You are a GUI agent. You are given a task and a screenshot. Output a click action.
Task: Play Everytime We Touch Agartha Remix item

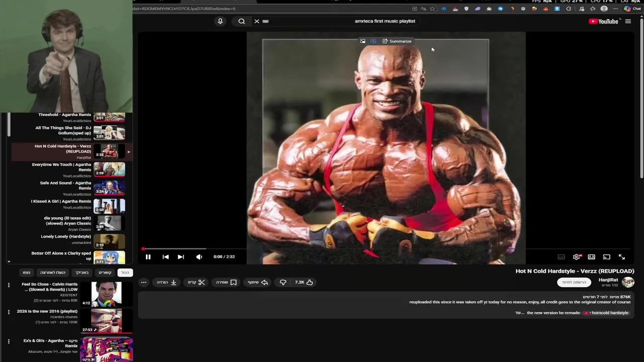70,169
